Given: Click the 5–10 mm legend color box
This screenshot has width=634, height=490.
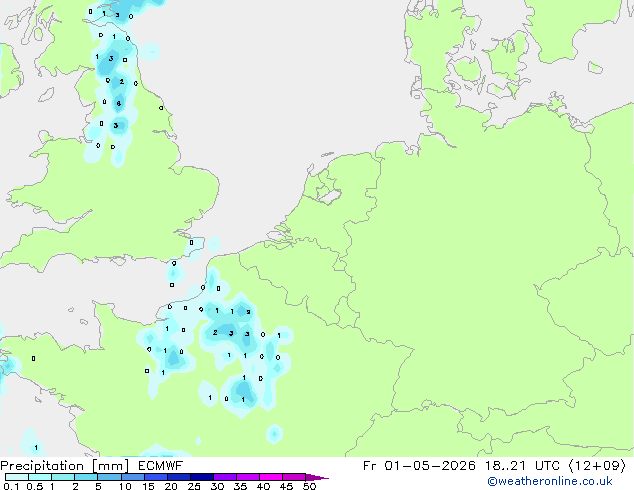Looking at the screenshot, I should pyautogui.click(x=110, y=477).
